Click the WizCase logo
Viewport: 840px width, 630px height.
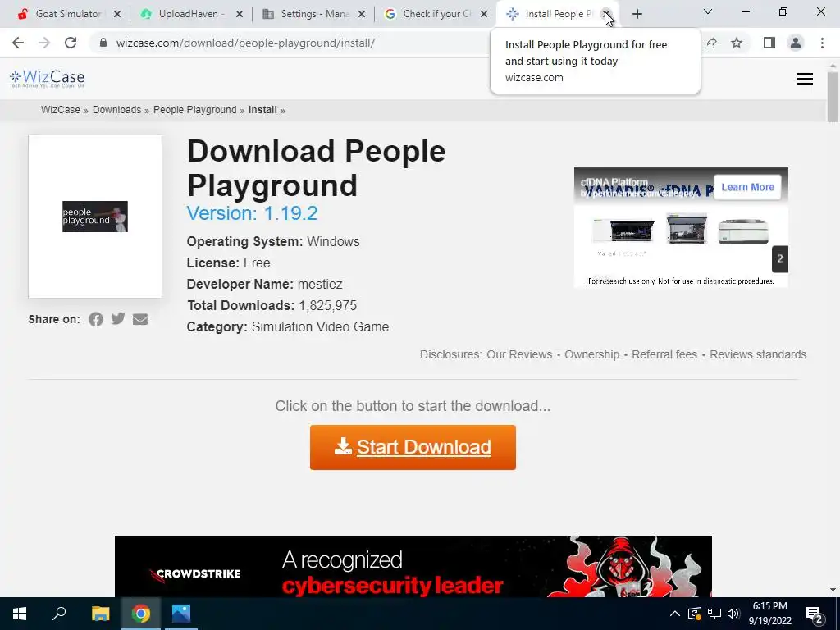coord(47,79)
